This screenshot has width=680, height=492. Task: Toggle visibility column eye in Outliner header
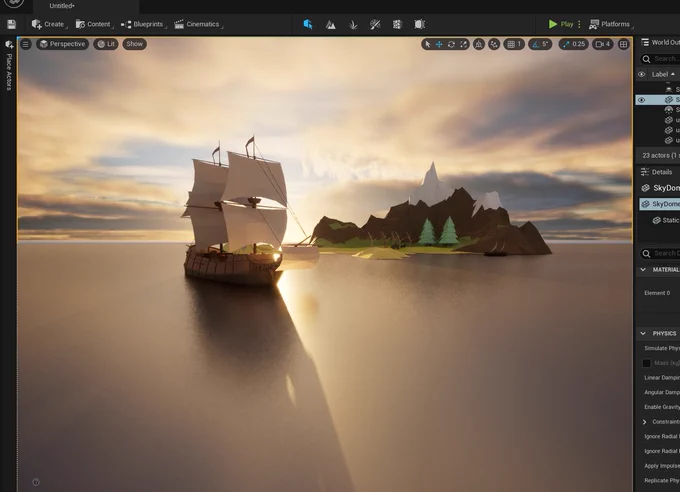641,74
